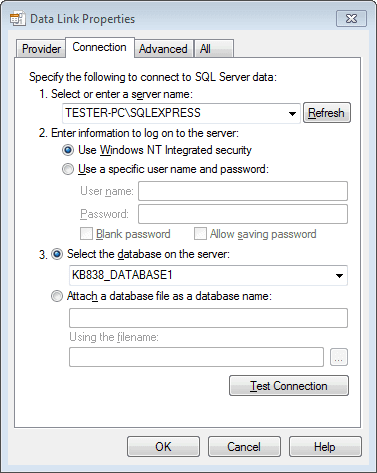
Task: Select the database on the server radio
Action: pos(57,254)
